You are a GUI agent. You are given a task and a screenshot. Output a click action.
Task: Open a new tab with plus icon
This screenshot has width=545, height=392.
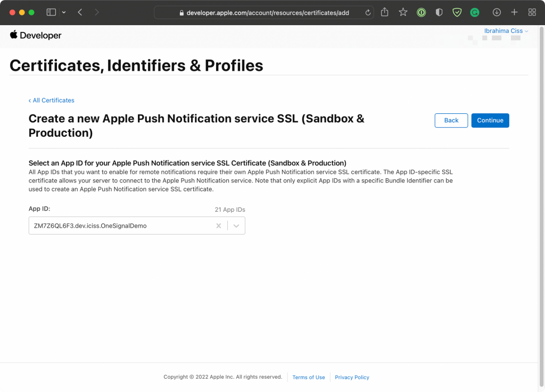pyautogui.click(x=514, y=12)
